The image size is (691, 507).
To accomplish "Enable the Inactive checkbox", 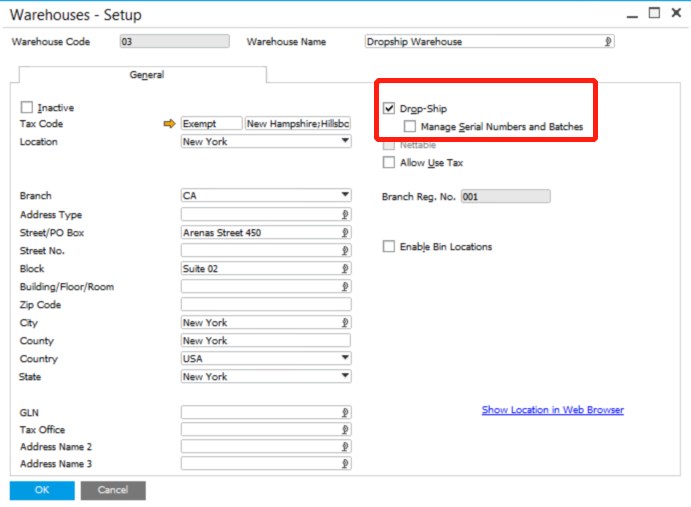I will coord(27,108).
